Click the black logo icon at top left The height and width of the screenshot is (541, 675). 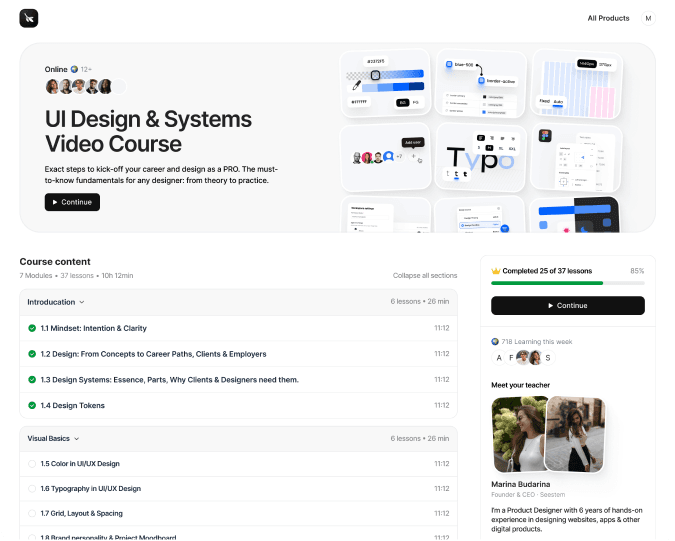(x=29, y=18)
